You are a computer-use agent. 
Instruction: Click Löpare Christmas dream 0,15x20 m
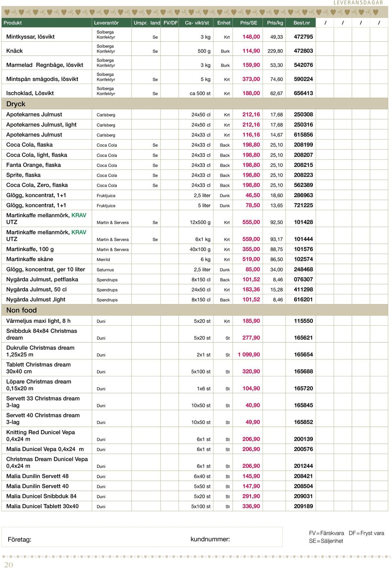(39, 385)
